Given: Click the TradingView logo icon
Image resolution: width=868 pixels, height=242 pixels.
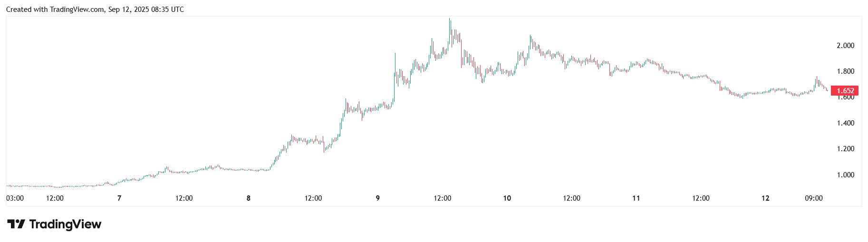Looking at the screenshot, I should (x=16, y=224).
